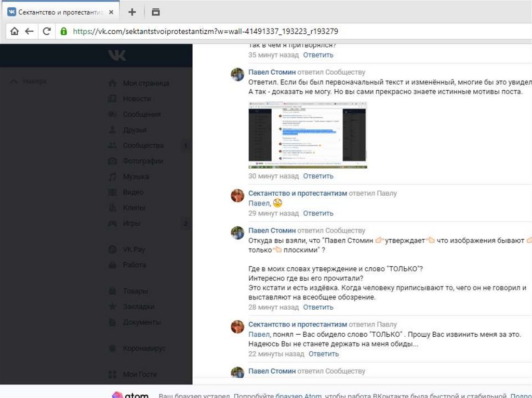Select the Сектантство и протестантизм browser tab
The width and height of the screenshot is (532, 398).
(x=61, y=12)
